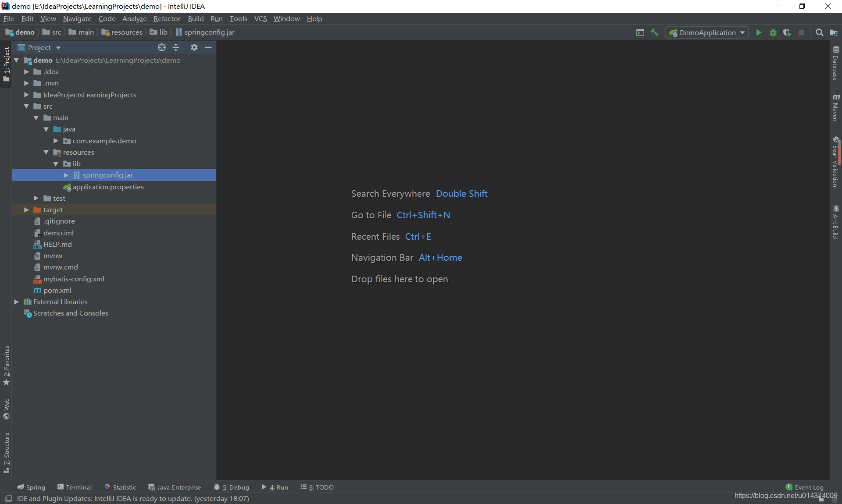Collapse all in Project panel
This screenshot has height=504, width=842.
pos(176,47)
